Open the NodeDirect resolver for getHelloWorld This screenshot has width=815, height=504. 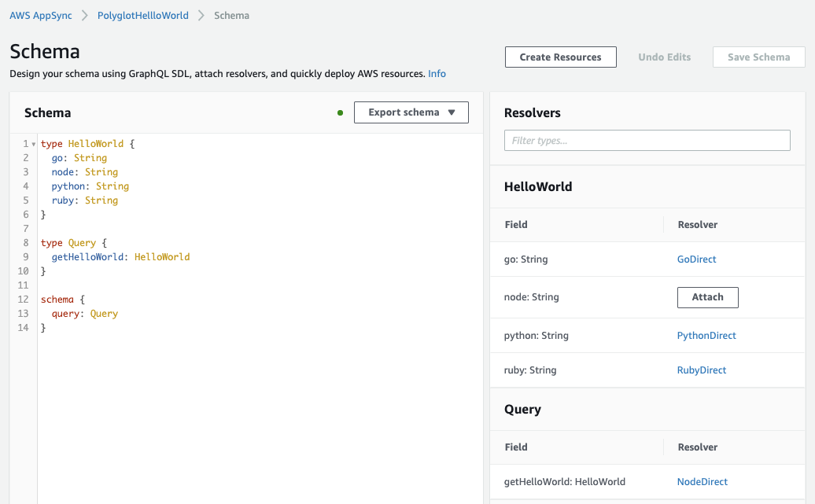point(702,482)
